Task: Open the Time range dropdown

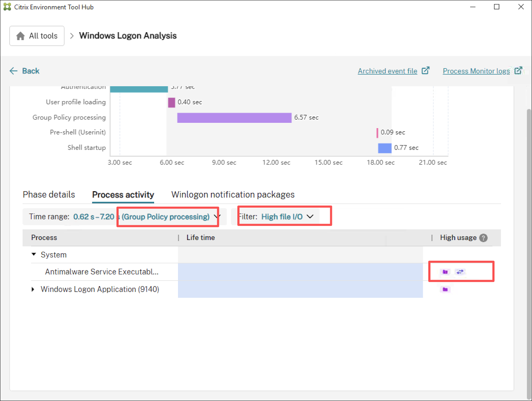Action: tap(217, 216)
